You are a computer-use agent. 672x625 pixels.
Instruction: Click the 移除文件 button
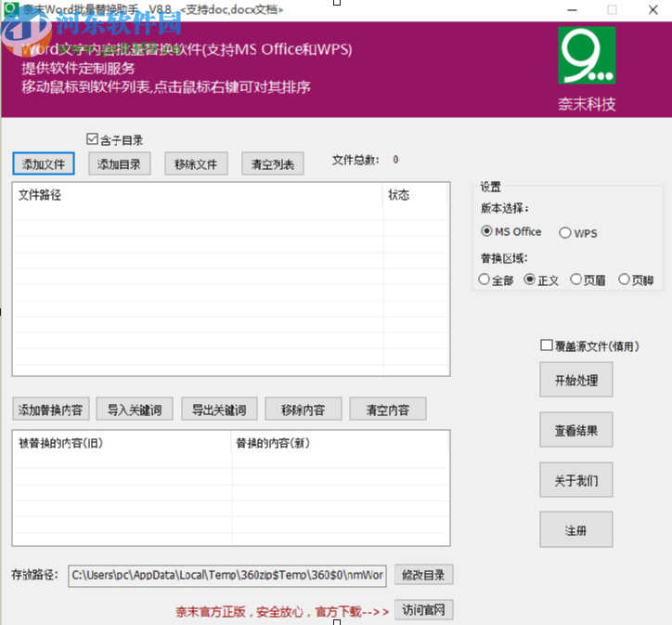[x=196, y=163]
